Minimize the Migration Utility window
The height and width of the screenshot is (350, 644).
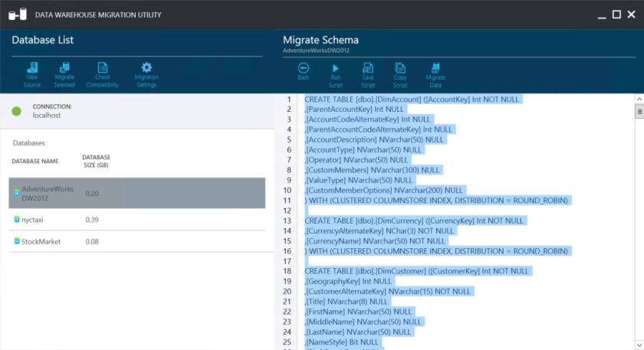(x=602, y=17)
